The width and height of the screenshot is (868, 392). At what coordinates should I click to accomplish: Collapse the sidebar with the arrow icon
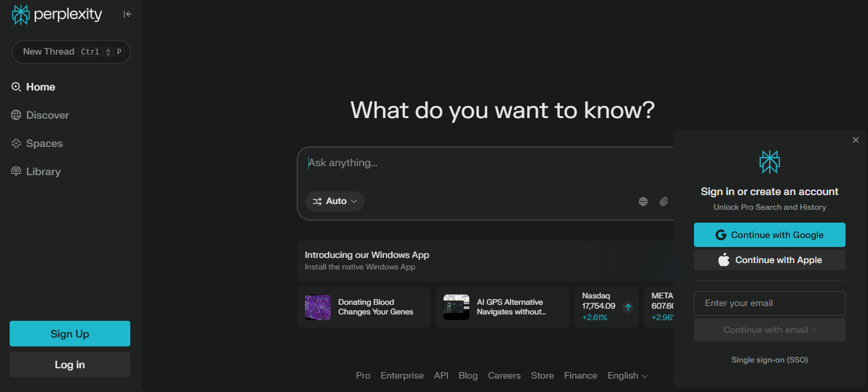click(x=128, y=14)
